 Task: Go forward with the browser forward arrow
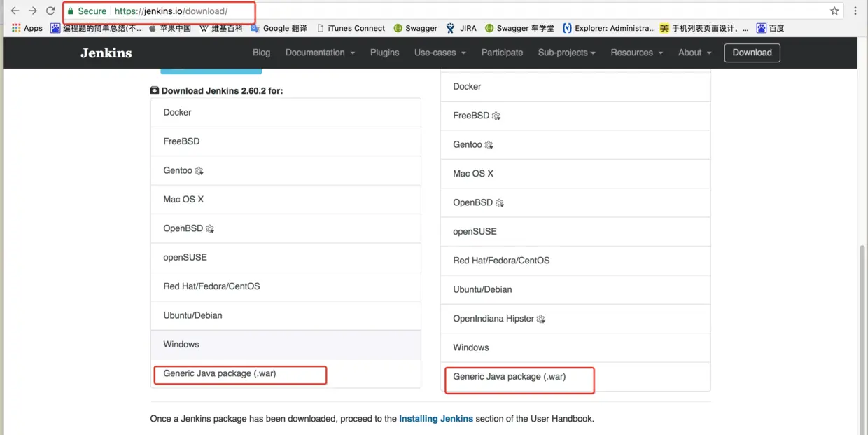[x=32, y=11]
